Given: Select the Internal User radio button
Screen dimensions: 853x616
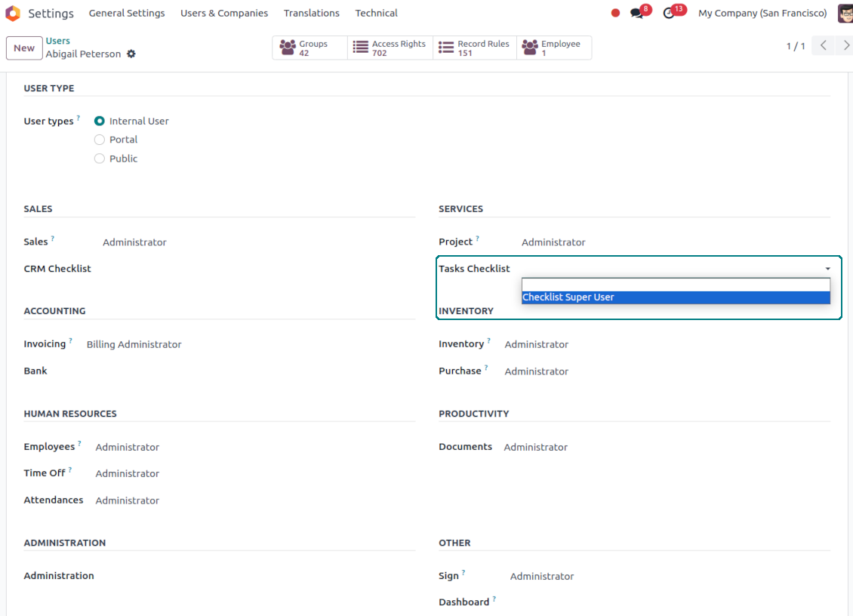Looking at the screenshot, I should click(100, 121).
